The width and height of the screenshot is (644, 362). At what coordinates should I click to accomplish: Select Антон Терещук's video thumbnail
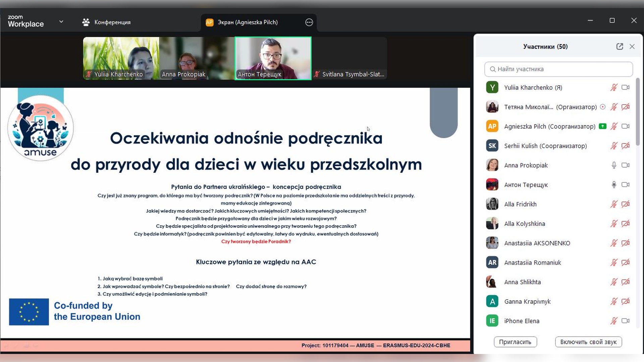(x=273, y=58)
